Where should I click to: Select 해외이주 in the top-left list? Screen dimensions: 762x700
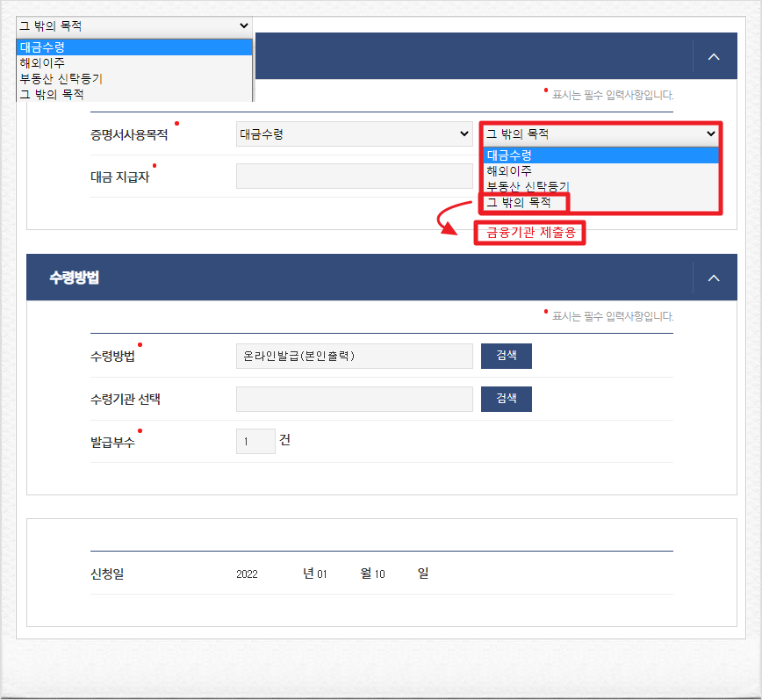click(134, 62)
